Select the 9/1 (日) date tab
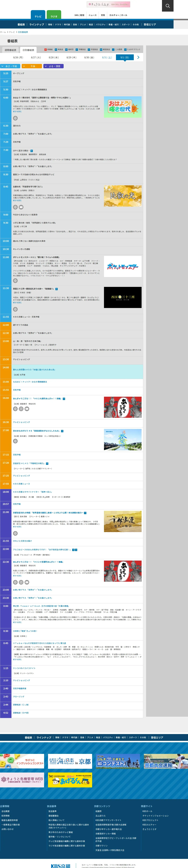 click(x=125, y=58)
